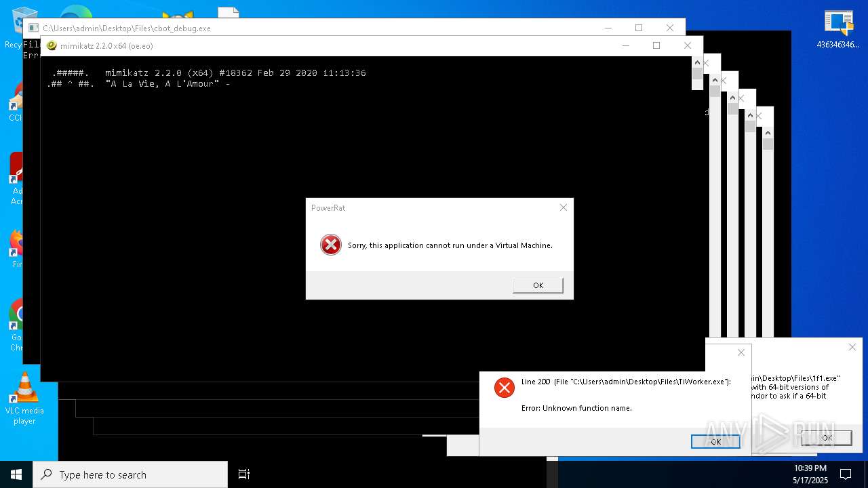Close the PowerRat error dialog

point(563,207)
